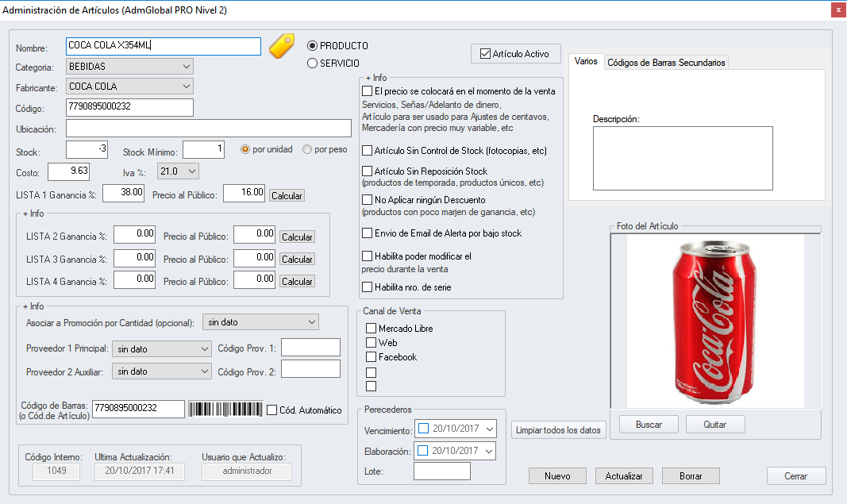This screenshot has width=847, height=504.
Task: Switch to the Varios tab
Action: [586, 62]
